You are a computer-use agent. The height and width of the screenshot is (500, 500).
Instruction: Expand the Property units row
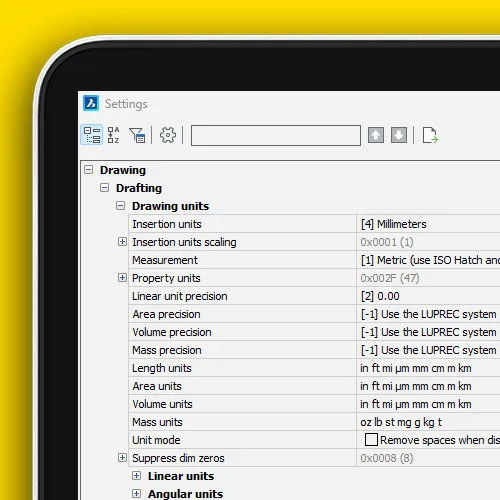(x=122, y=278)
